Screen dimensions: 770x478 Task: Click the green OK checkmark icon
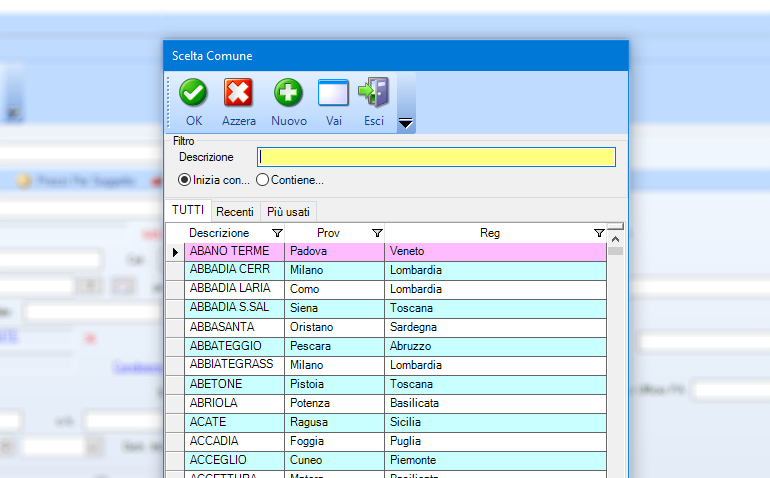(x=193, y=93)
